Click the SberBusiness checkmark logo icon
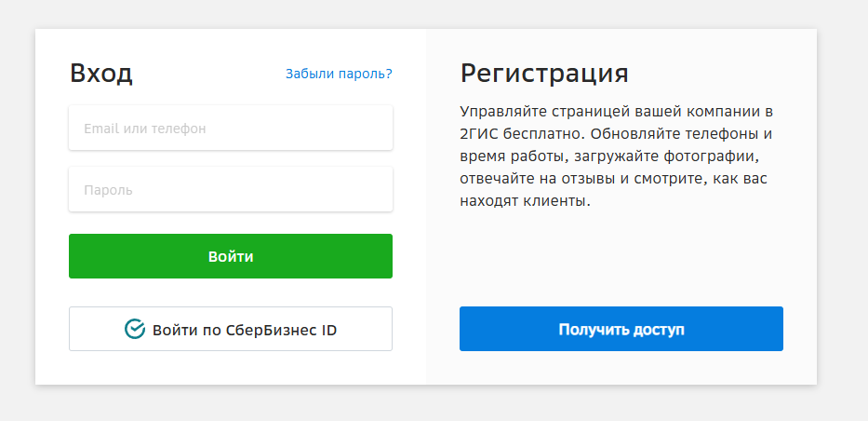 (135, 329)
